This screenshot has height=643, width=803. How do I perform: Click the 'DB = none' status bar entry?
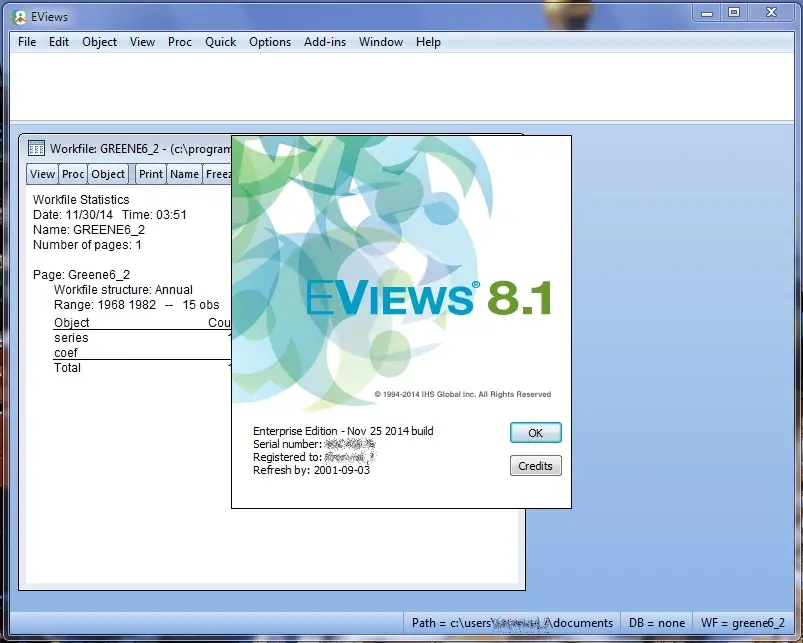[x=657, y=623]
